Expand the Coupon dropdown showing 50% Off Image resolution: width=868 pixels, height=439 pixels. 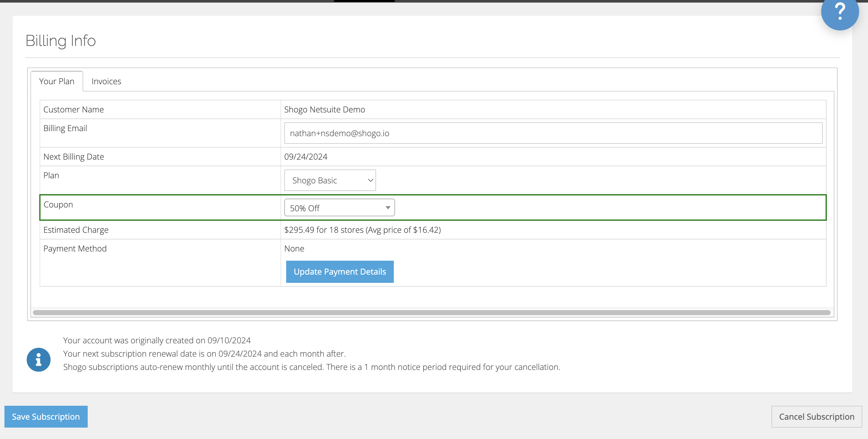pos(339,208)
